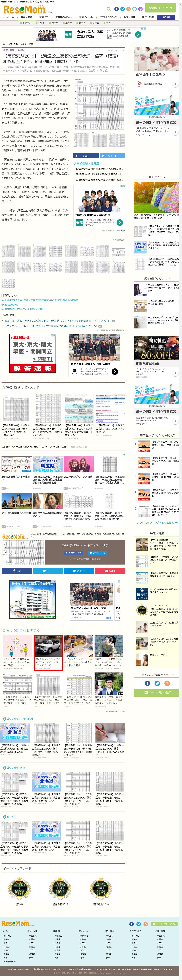
Task: Filter by 未就学児 sub-category
Action: point(25,23)
